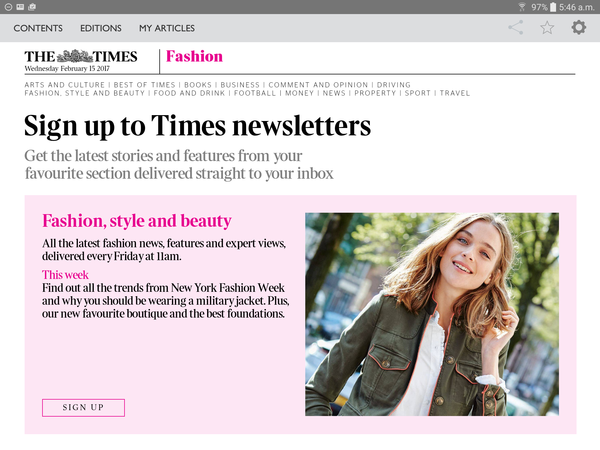600x450 pixels.
Task: Open the EDITIONS menu
Action: pos(101,28)
